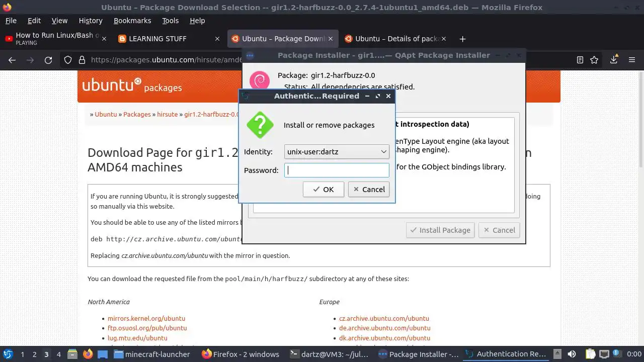644x362 pixels.
Task: Expand the system tray arrow
Action: [x=558, y=354]
